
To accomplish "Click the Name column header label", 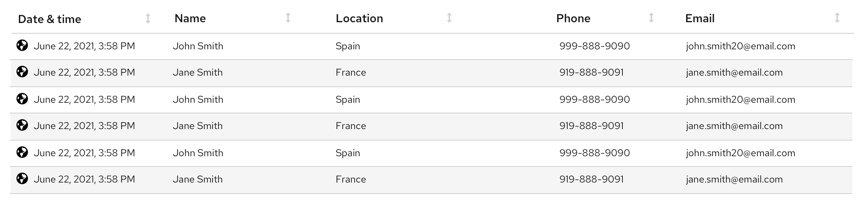I will pos(190,18).
